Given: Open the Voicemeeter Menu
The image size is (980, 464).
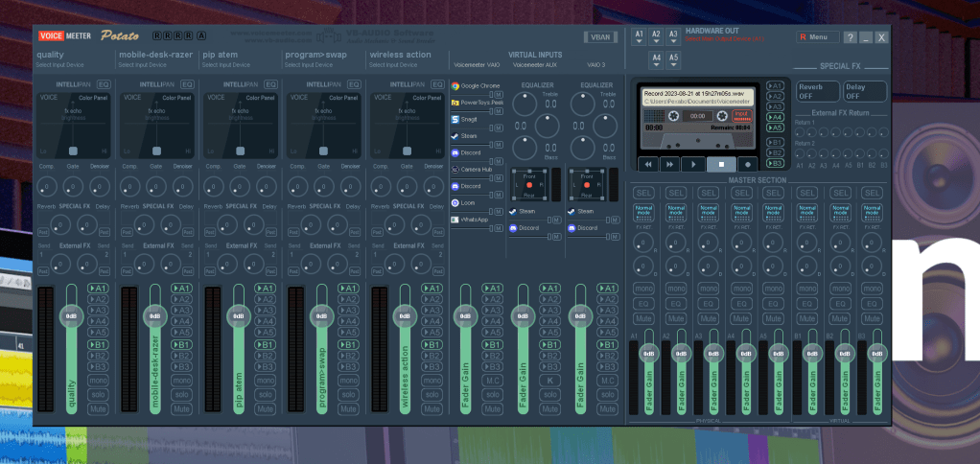Looking at the screenshot, I should click(x=818, y=36).
